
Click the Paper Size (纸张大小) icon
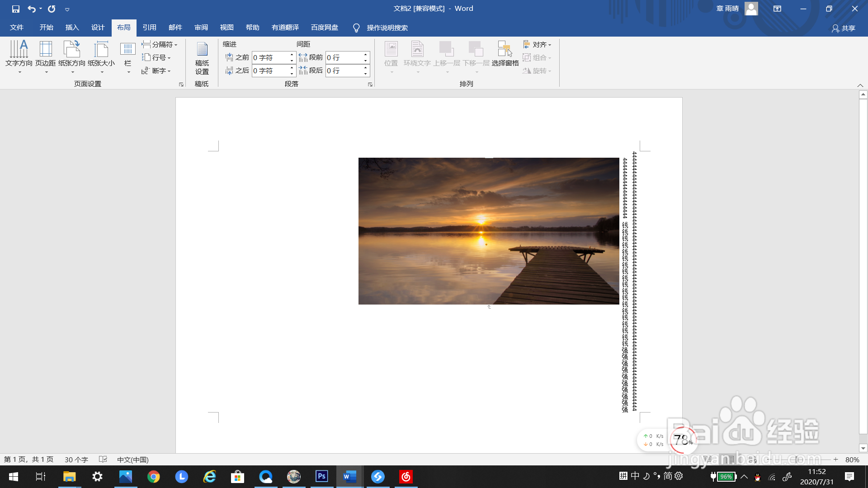coord(101,54)
